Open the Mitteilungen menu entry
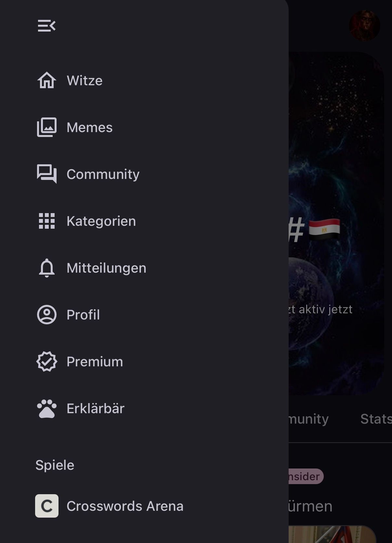The image size is (392, 543). pyautogui.click(x=106, y=268)
